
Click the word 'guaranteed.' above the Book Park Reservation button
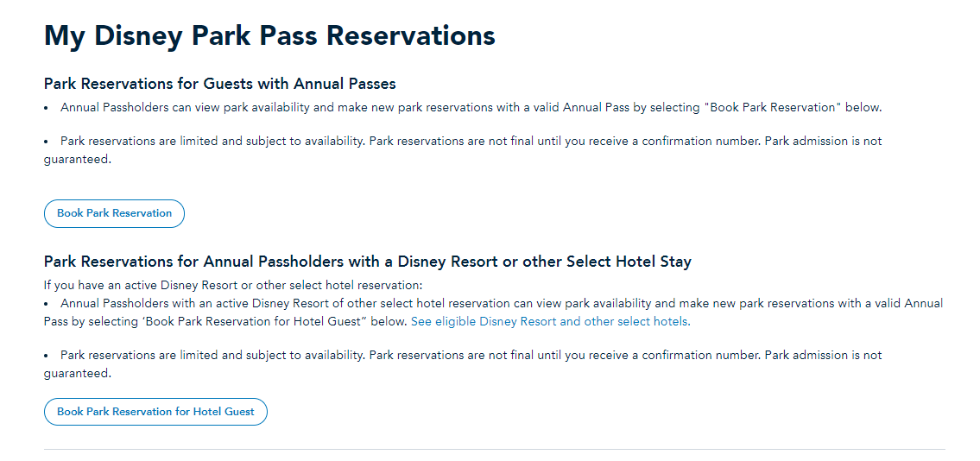[x=78, y=160]
